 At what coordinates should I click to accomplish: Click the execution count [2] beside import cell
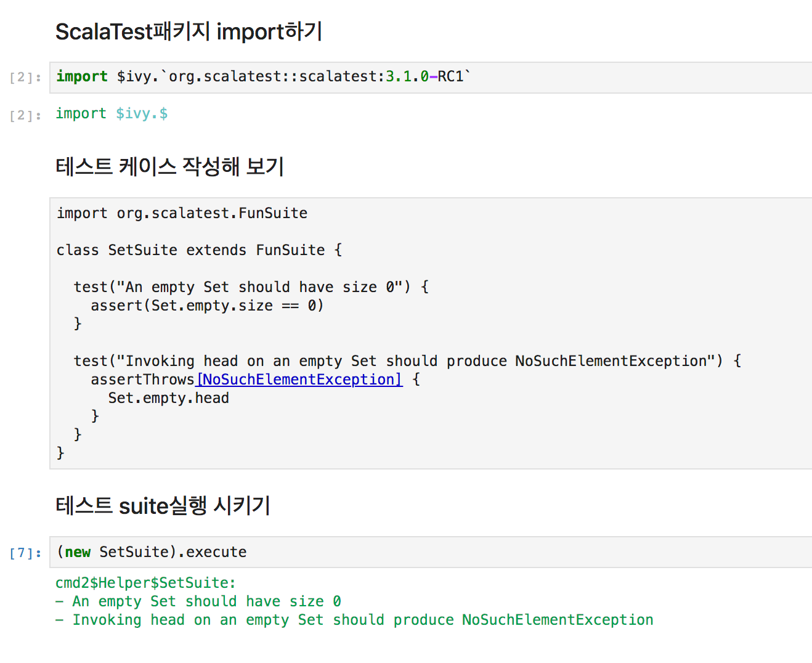[23, 77]
